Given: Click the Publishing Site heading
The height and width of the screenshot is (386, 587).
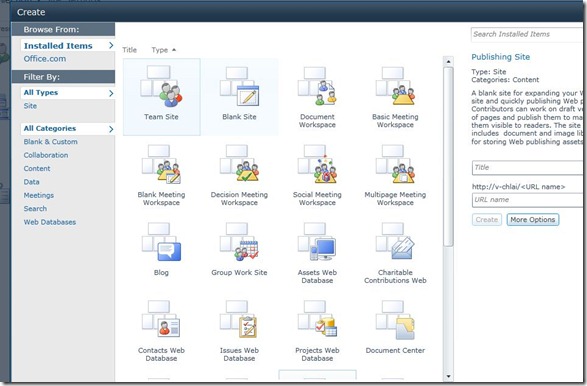Looking at the screenshot, I should tap(501, 57).
